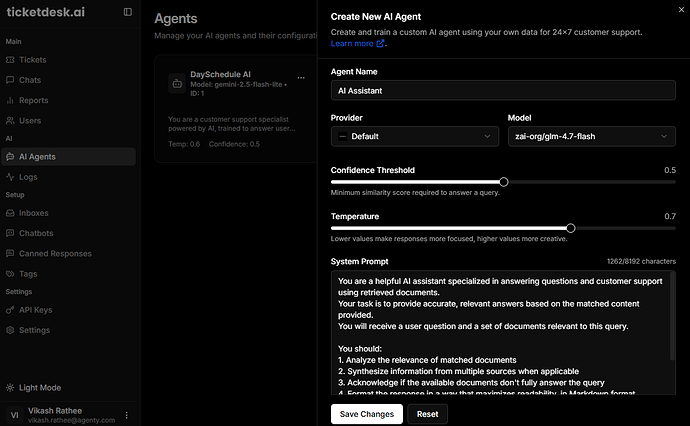Click the AI Agents chat icon
This screenshot has height=426, width=690.
(x=10, y=157)
